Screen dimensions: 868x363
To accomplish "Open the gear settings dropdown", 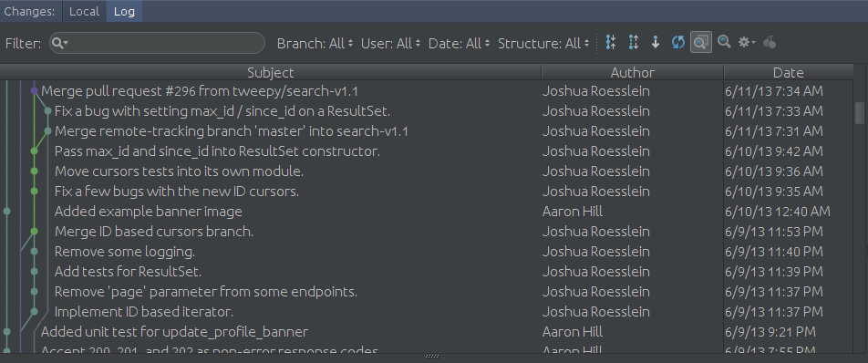I will (747, 42).
